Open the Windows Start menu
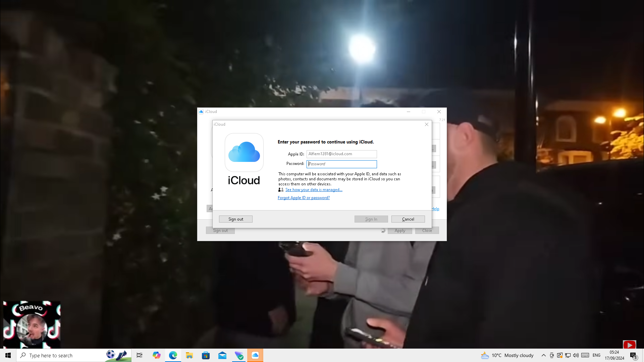The height and width of the screenshot is (362, 644). tap(8, 355)
